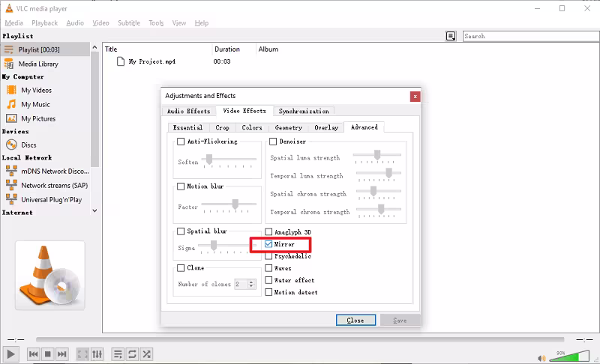Open the Overlay sub-tab
Image resolution: width=600 pixels, height=364 pixels.
[326, 127]
